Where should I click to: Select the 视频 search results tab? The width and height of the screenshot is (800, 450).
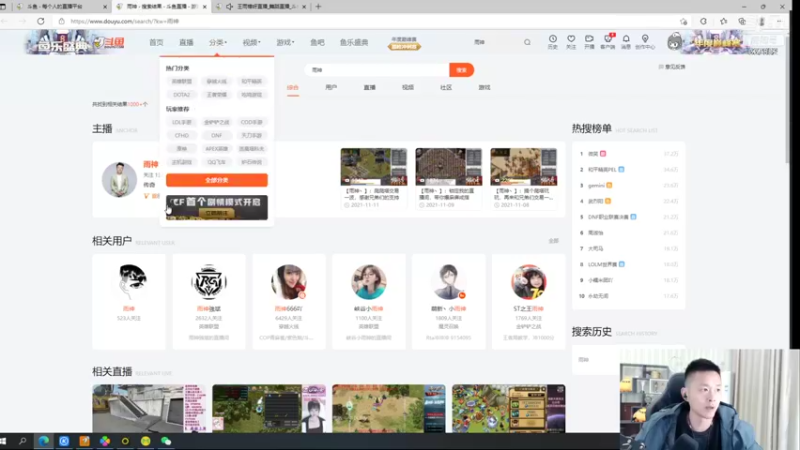(408, 87)
